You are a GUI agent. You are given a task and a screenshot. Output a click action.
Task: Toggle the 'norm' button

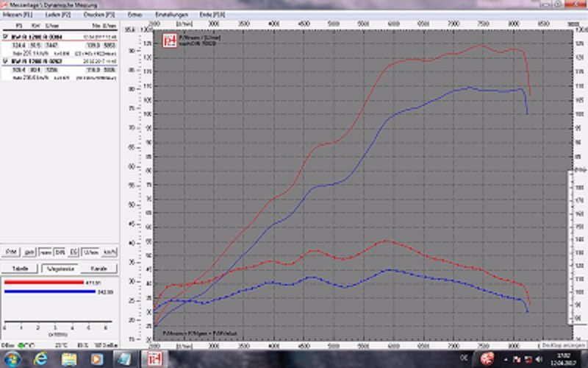46,252
